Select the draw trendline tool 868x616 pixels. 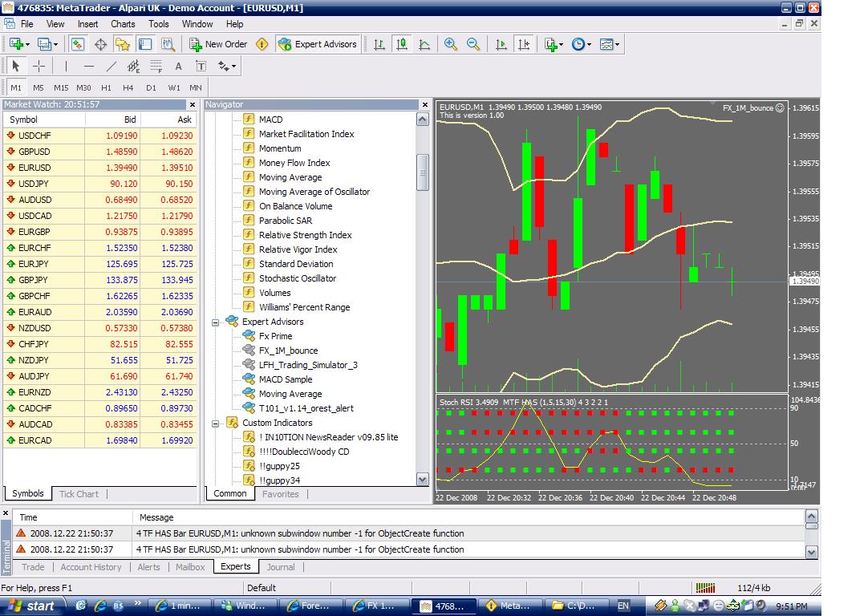tap(112, 67)
